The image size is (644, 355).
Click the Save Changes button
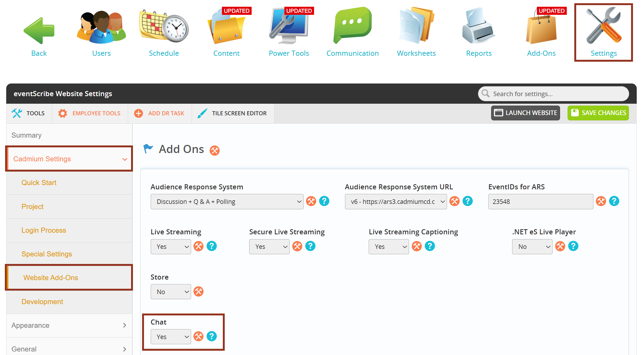click(x=598, y=113)
